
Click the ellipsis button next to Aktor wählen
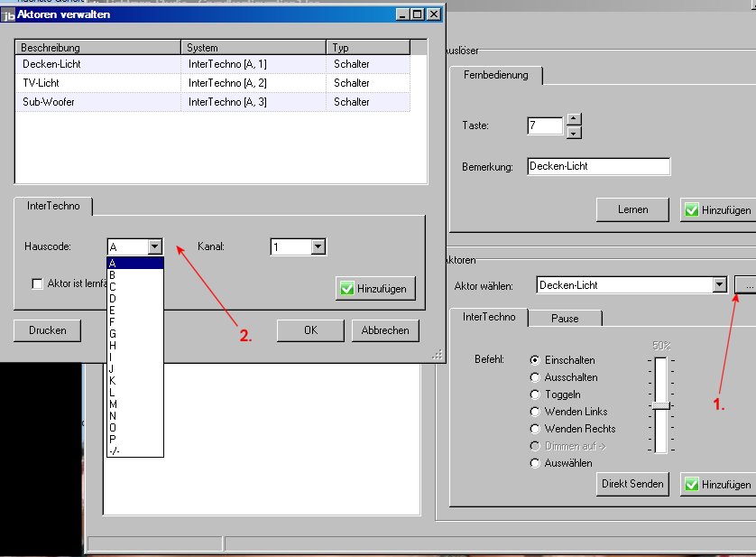click(746, 285)
